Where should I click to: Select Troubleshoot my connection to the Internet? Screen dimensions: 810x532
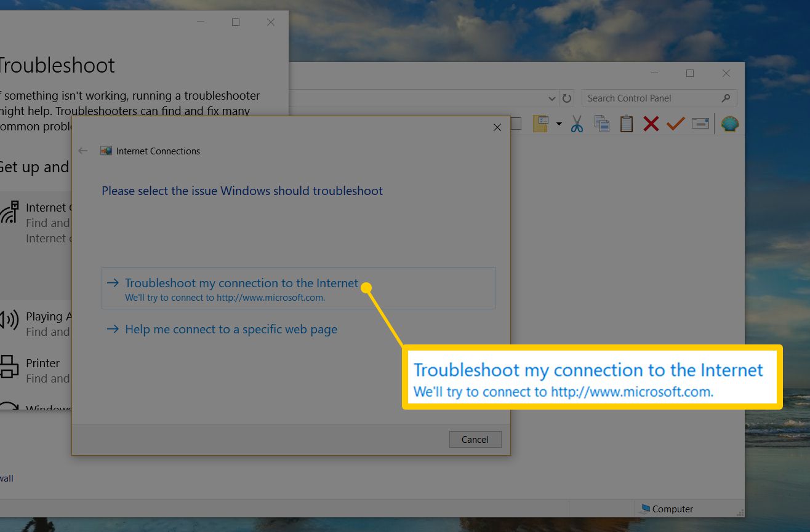coord(241,284)
